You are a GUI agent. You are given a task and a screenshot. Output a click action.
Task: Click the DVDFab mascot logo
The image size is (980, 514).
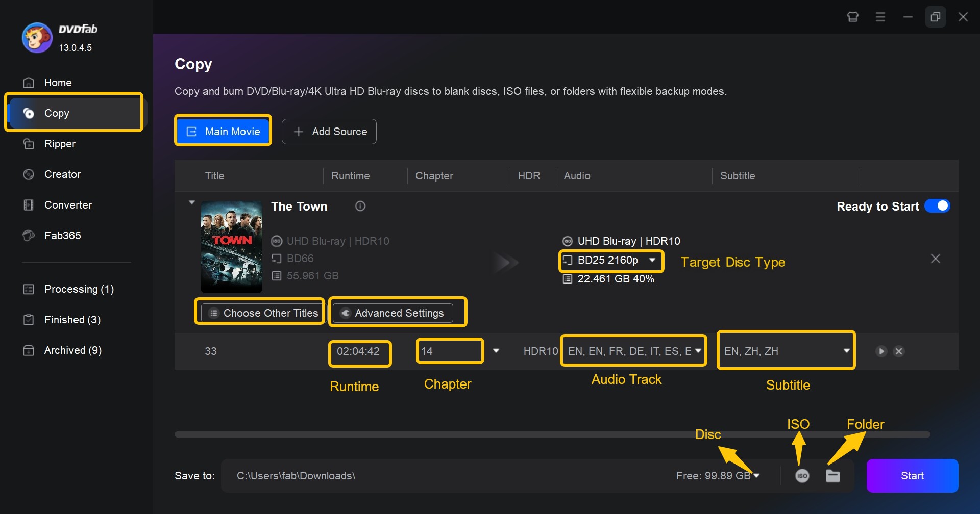tap(37, 38)
